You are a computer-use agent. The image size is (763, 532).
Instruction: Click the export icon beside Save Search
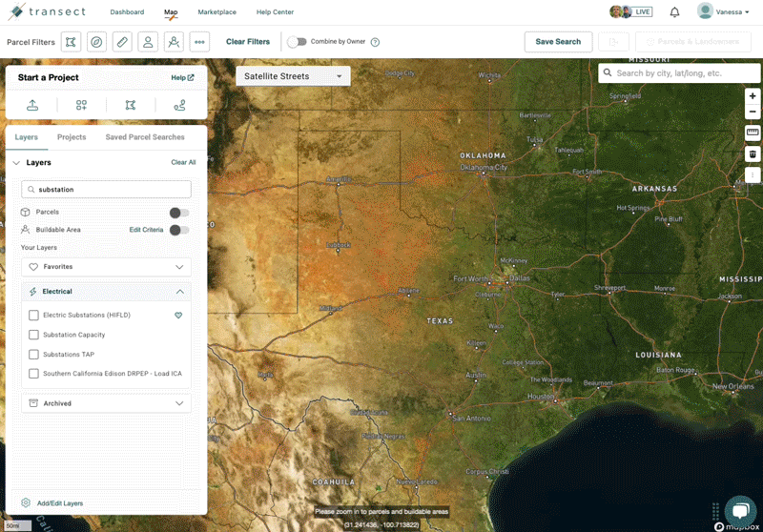(613, 42)
